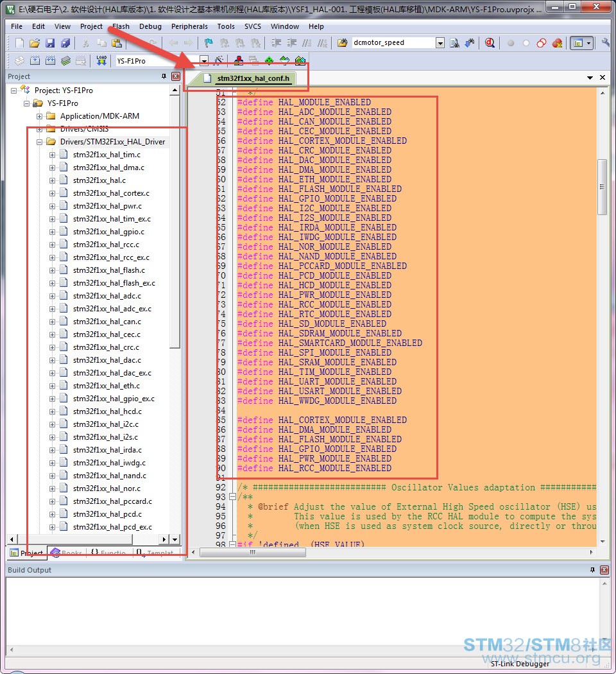The image size is (616, 674).
Task: Open the Debug menu
Action: (150, 26)
